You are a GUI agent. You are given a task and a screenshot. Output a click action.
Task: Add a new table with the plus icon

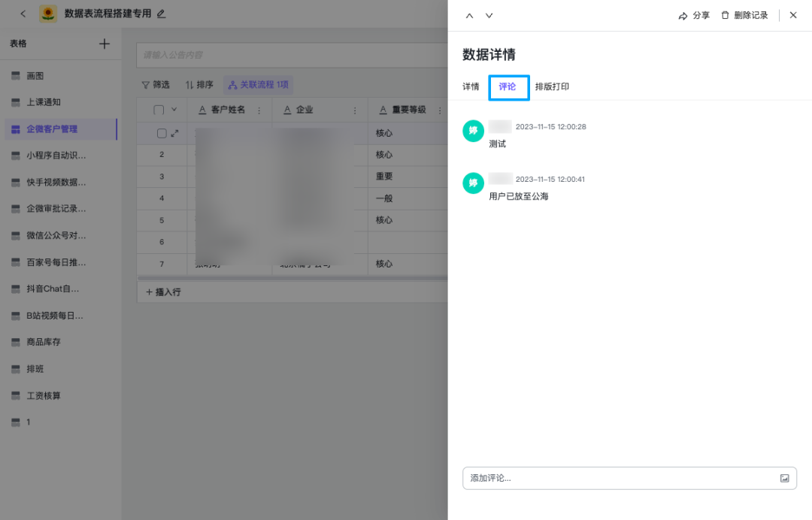(104, 44)
